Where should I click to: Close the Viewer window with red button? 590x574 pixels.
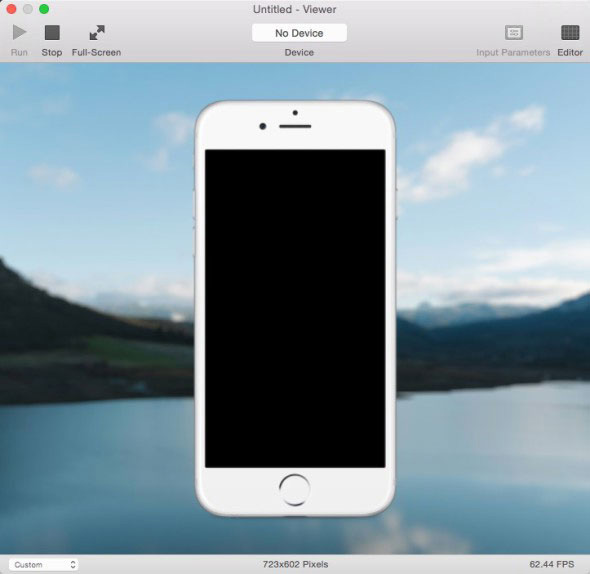[11, 9]
